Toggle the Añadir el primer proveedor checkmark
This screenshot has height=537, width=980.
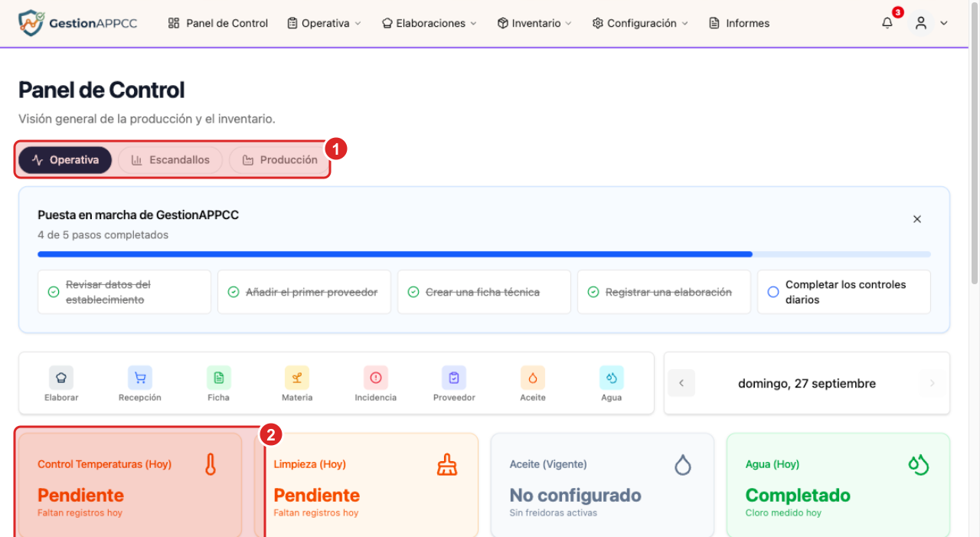[234, 292]
